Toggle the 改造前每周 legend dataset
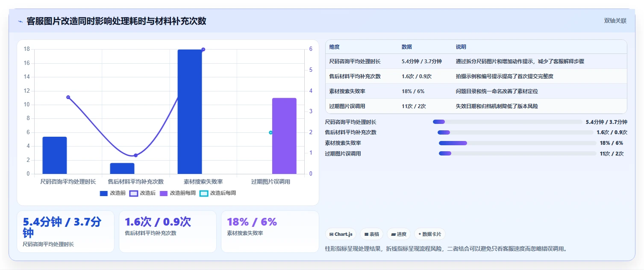 [x=177, y=193]
